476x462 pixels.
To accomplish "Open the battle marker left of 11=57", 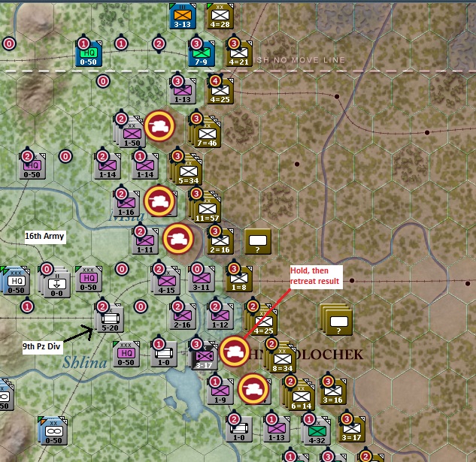I will click(x=159, y=201).
